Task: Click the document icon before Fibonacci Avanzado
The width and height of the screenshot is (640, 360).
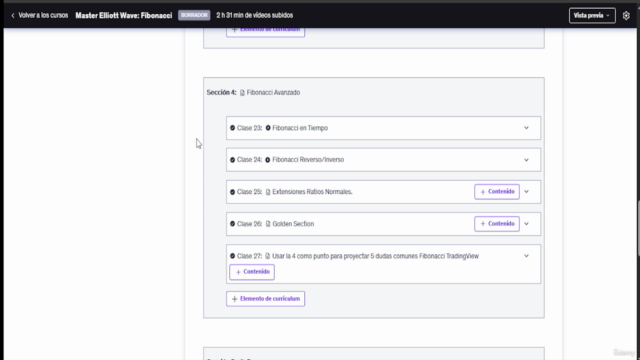Action: coord(242,93)
